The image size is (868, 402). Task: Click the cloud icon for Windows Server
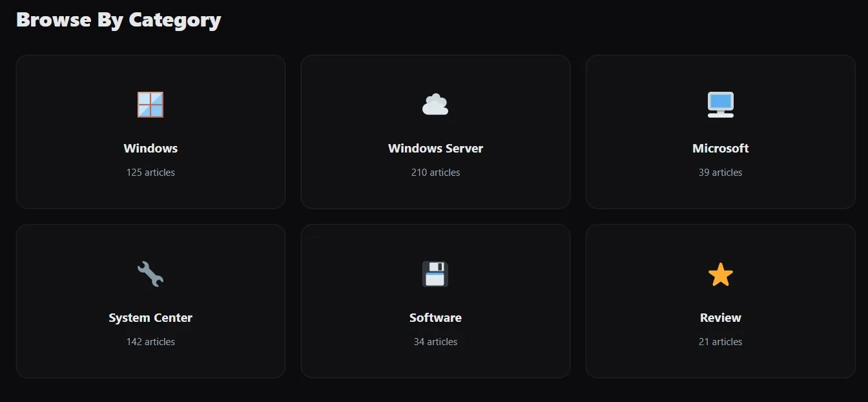435,105
